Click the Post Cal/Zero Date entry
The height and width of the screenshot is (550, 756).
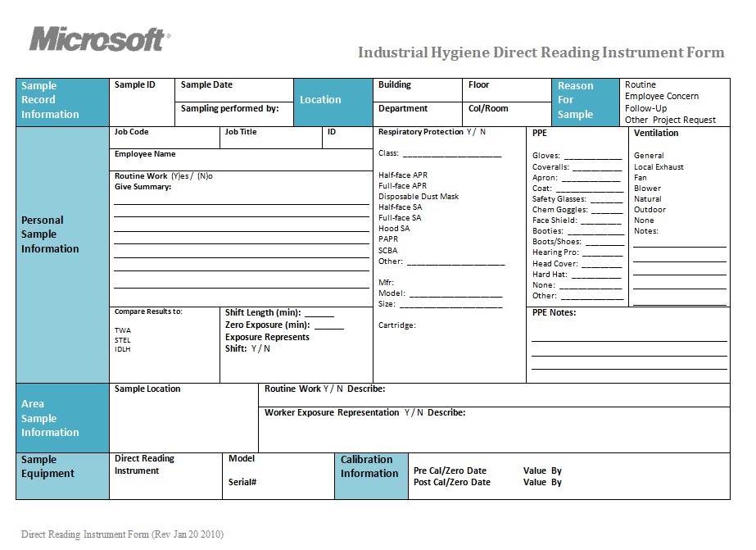pos(450,483)
